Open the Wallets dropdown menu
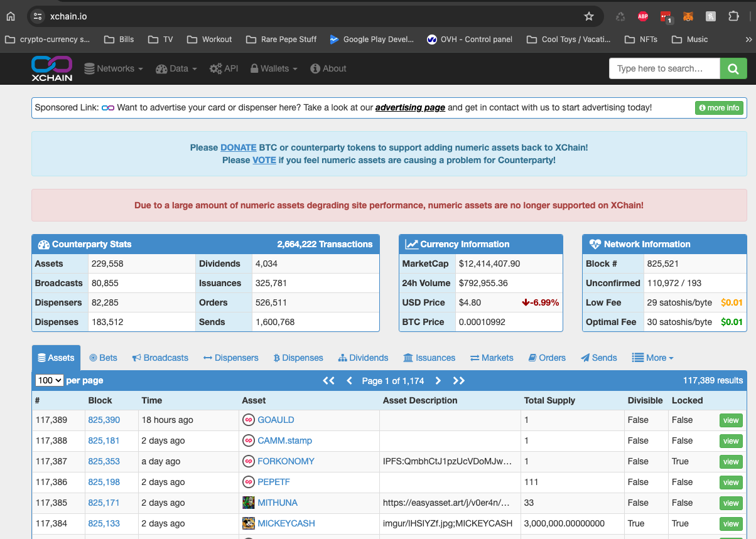 click(x=274, y=68)
